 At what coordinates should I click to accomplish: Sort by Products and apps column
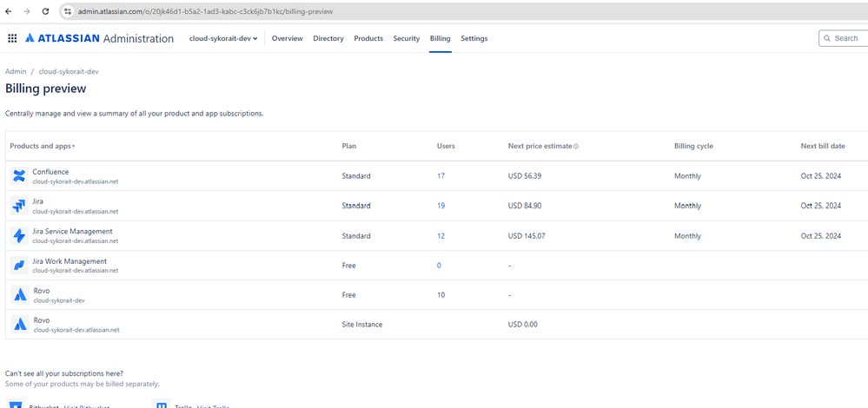[x=42, y=146]
